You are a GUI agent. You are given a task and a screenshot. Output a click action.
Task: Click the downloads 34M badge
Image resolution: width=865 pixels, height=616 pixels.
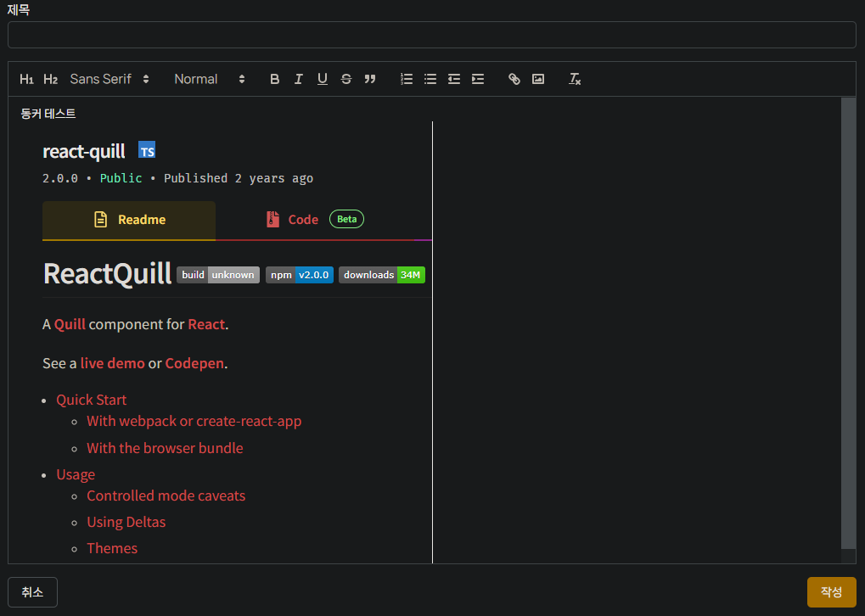click(382, 275)
